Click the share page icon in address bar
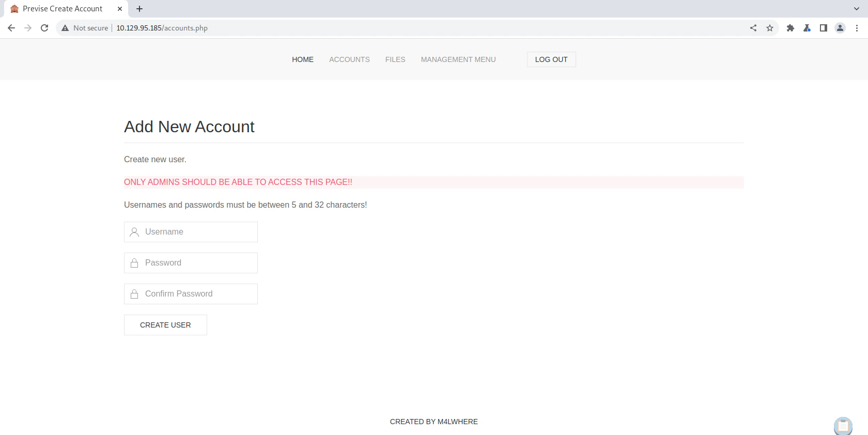Viewport: 868px width, 435px height. [x=753, y=28]
